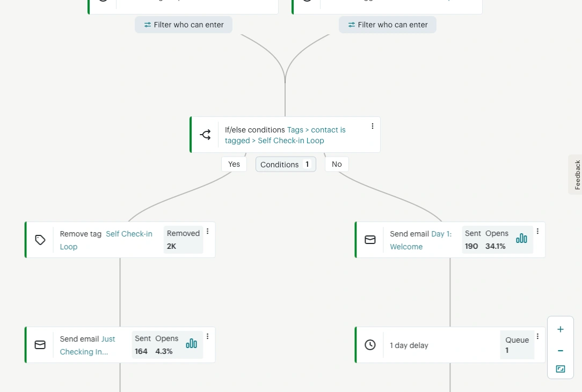Click the clock icon on 1 day delay

pos(370,345)
